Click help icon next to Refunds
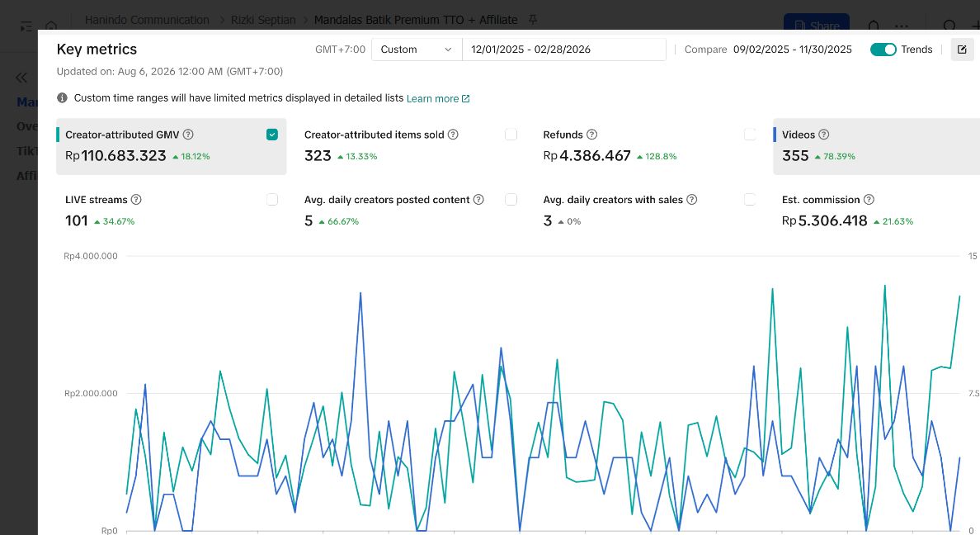Image resolution: width=980 pixels, height=535 pixels. [x=591, y=135]
